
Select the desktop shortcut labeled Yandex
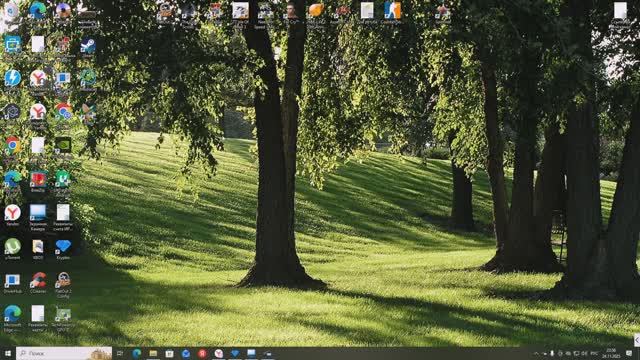click(13, 214)
